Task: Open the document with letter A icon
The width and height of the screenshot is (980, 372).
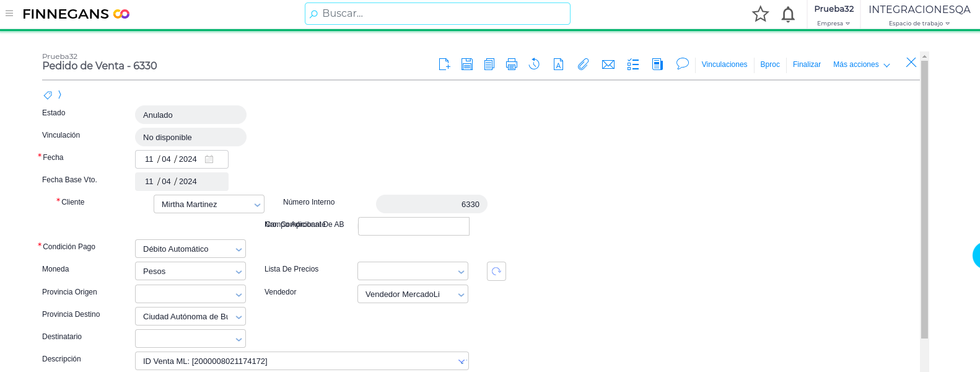Action: coord(558,64)
